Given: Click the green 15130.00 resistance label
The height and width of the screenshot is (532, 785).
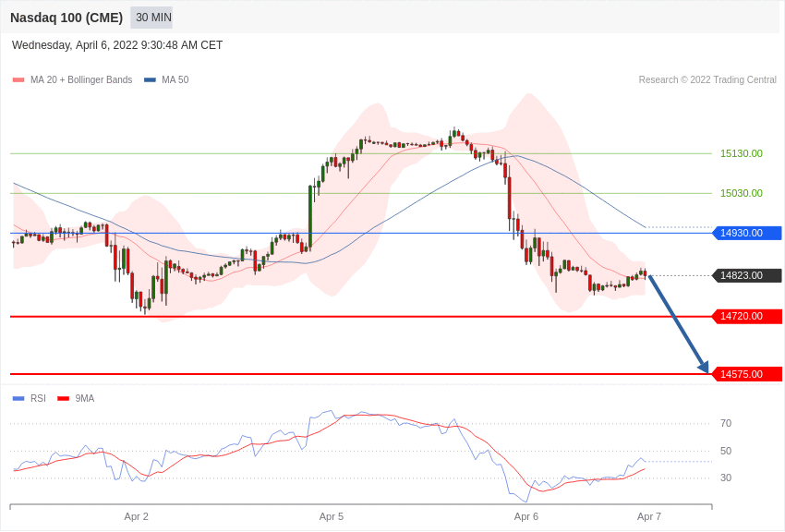Looking at the screenshot, I should pos(741,153).
